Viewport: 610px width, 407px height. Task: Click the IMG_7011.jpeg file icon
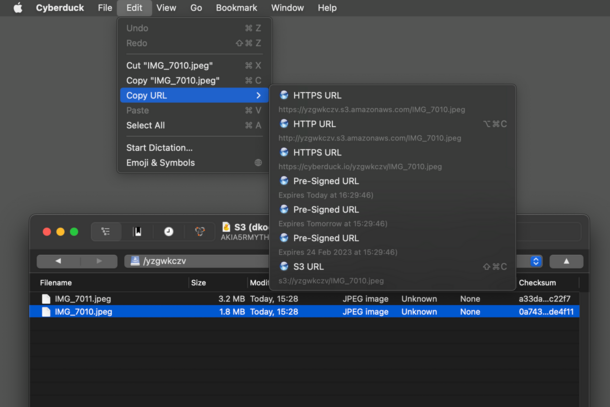pyautogui.click(x=46, y=298)
